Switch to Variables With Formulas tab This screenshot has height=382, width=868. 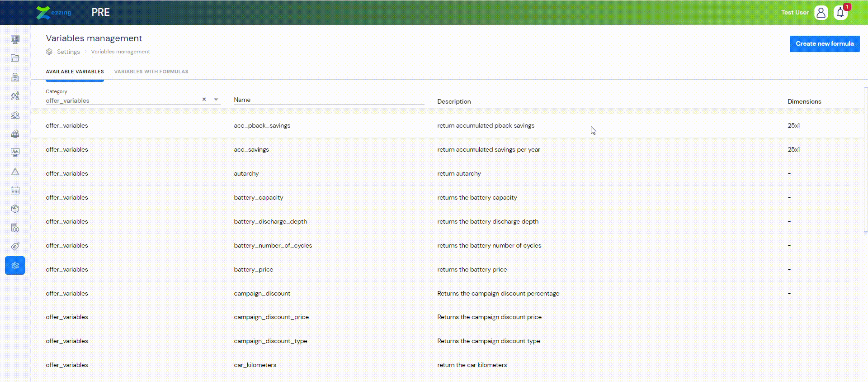coord(151,72)
